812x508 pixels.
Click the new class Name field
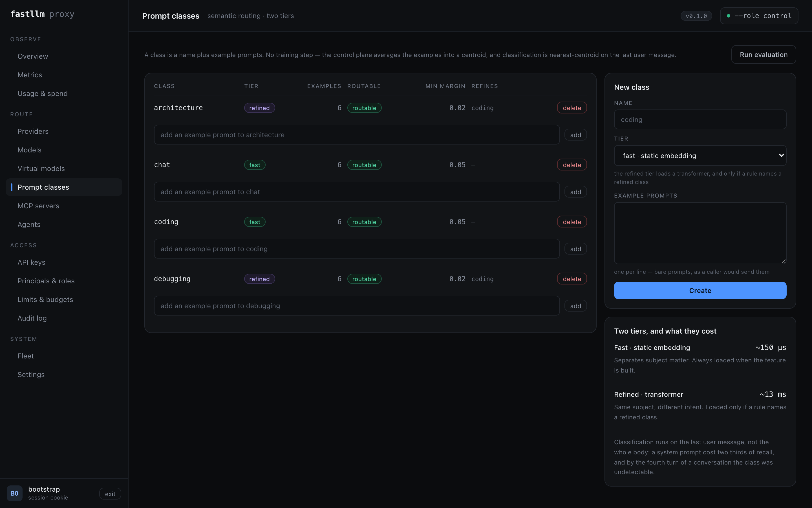coord(700,119)
